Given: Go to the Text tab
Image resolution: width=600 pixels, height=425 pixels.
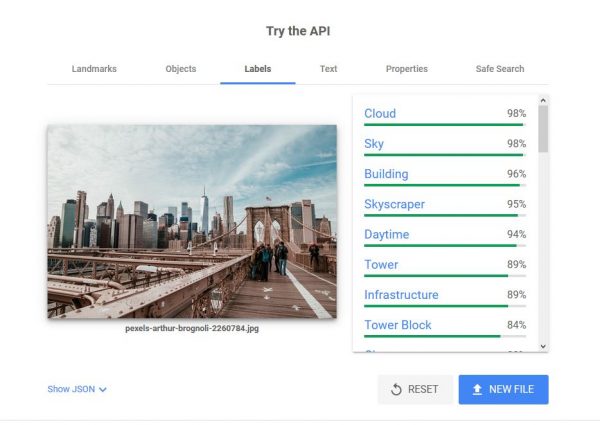Looking at the screenshot, I should 328,69.
